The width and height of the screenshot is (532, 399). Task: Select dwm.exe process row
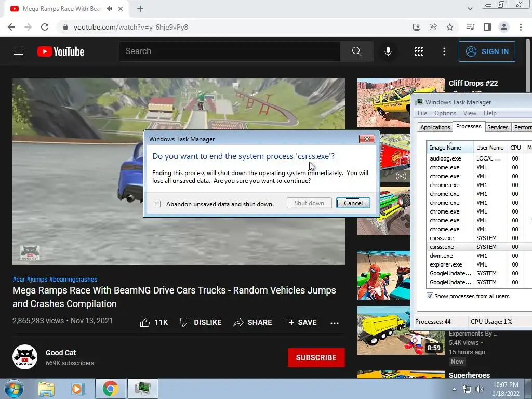tap(479, 256)
